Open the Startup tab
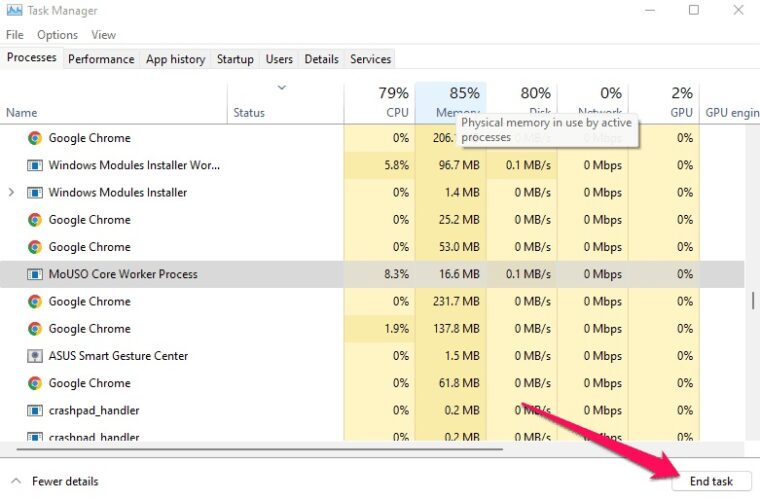The width and height of the screenshot is (760, 500). [x=235, y=59]
